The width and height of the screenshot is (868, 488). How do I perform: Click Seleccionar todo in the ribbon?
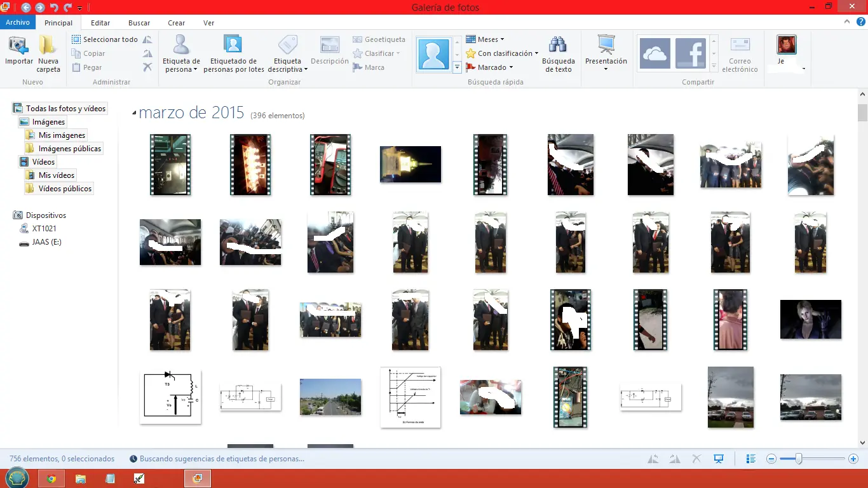105,39
